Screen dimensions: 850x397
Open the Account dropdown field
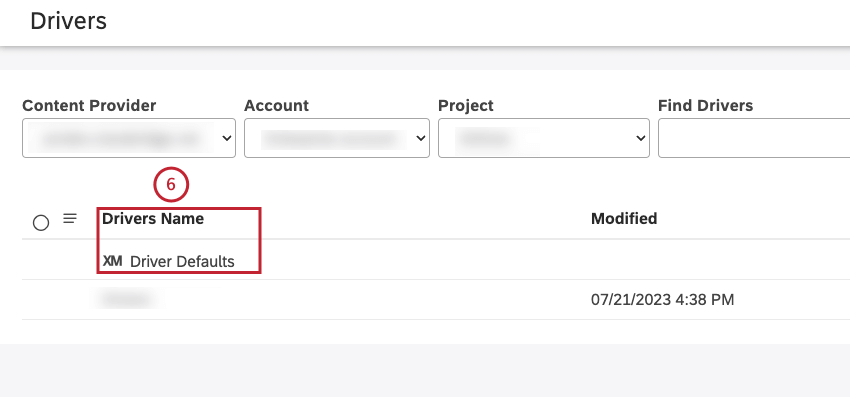tap(337, 138)
